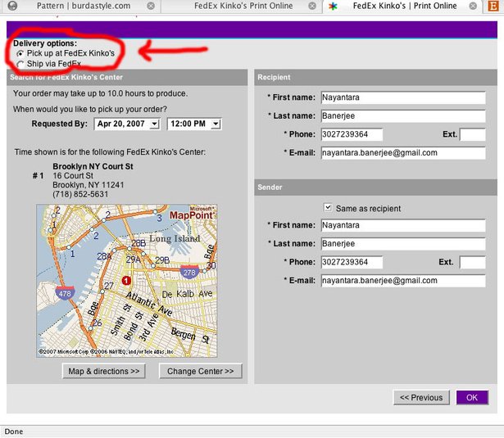The image size is (504, 438).
Task: Switch to FedEx Kinko's Print Online tab
Action: click(x=243, y=6)
